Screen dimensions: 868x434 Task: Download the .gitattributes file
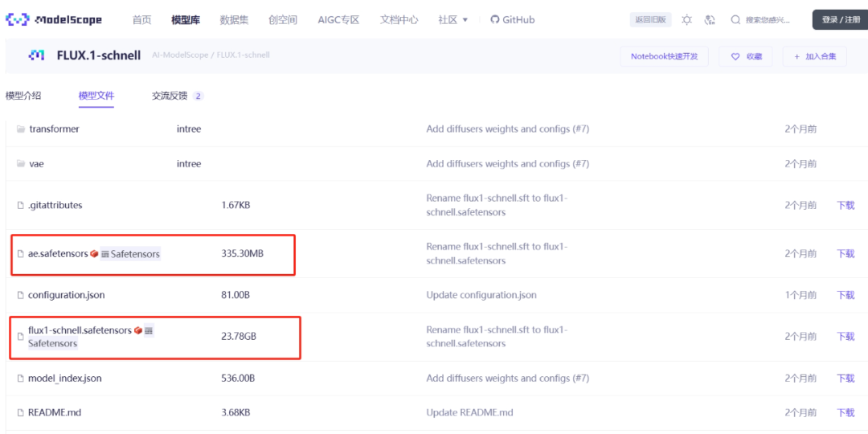click(845, 206)
